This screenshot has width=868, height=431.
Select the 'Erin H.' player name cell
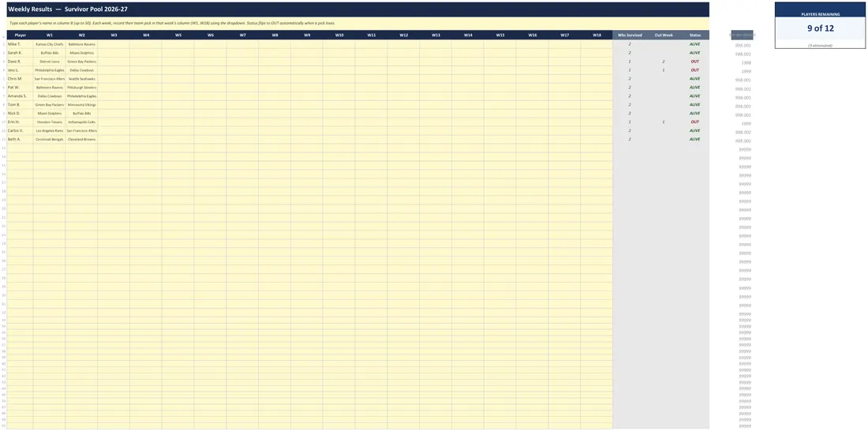tap(20, 122)
